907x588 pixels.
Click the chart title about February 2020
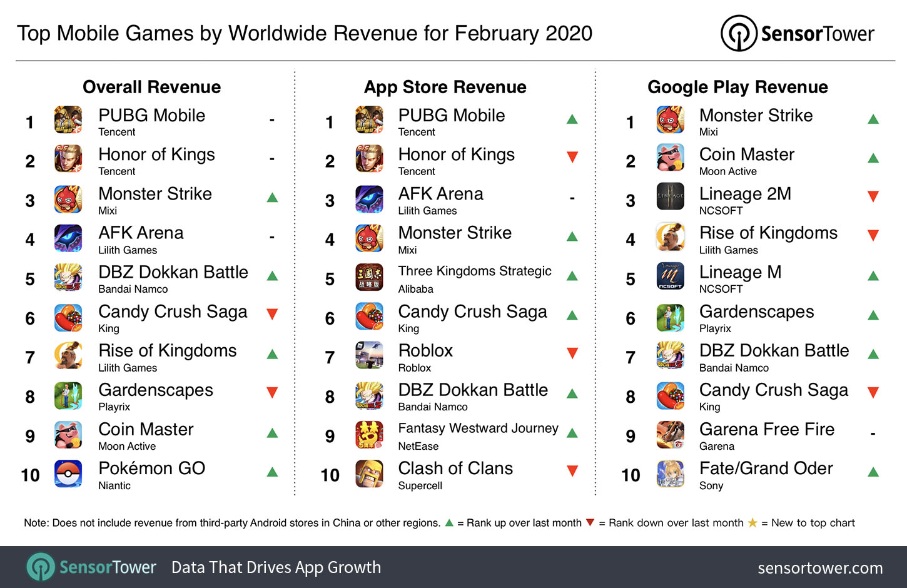305,33
